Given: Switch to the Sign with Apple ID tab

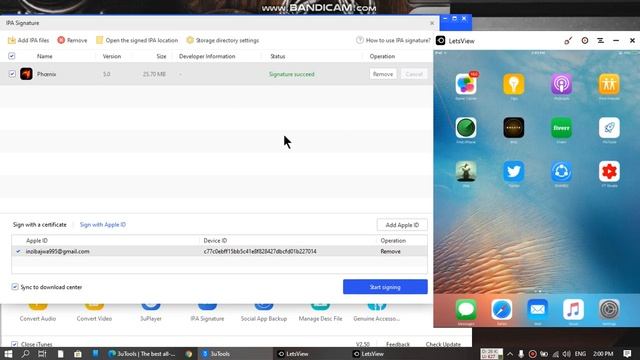Looking at the screenshot, I should click(x=103, y=224).
